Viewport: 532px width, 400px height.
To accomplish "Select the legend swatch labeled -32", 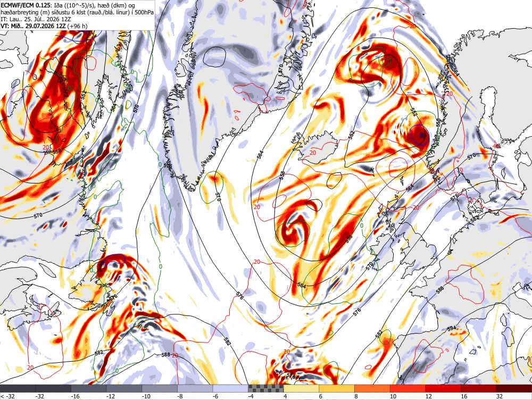I will click(53, 388).
